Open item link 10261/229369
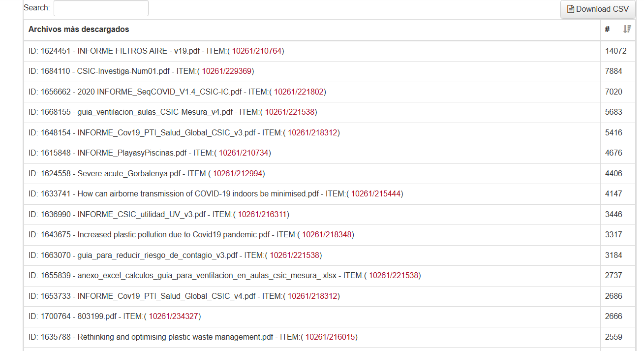The height and width of the screenshot is (351, 644). tap(226, 71)
